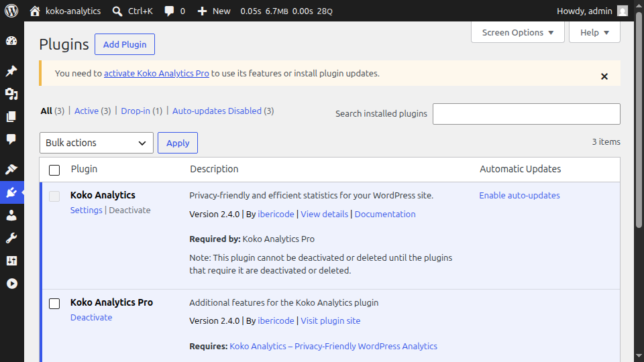
Task: Tick the Koko Analytics Pro checkbox
Action: (54, 304)
